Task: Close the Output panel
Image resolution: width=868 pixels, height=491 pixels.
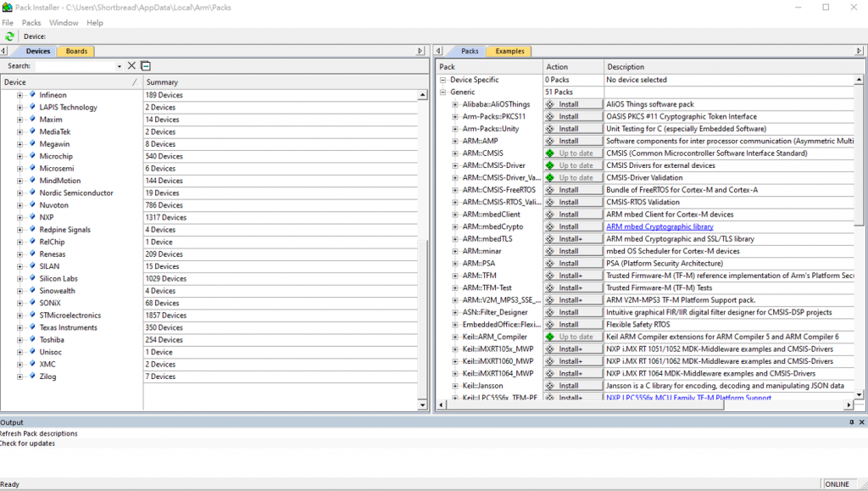Action: (861, 422)
